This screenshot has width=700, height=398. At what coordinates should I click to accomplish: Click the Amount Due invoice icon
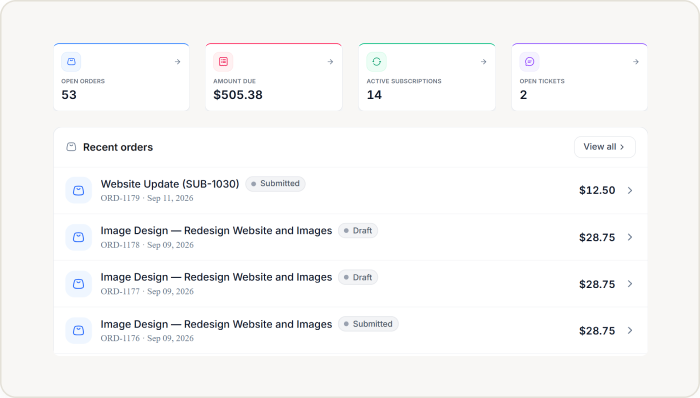[x=223, y=62]
